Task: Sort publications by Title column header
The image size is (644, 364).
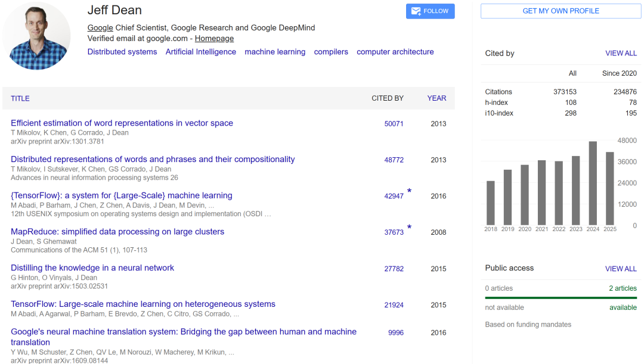Action: pos(20,98)
